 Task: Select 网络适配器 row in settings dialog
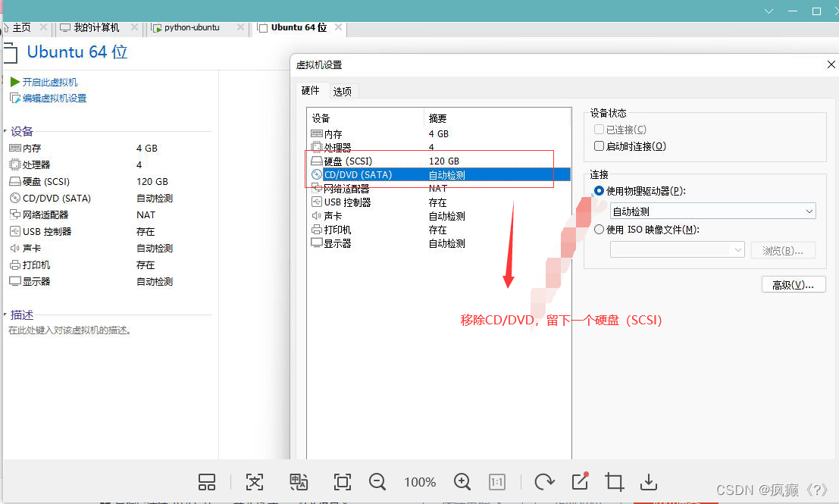pyautogui.click(x=439, y=188)
